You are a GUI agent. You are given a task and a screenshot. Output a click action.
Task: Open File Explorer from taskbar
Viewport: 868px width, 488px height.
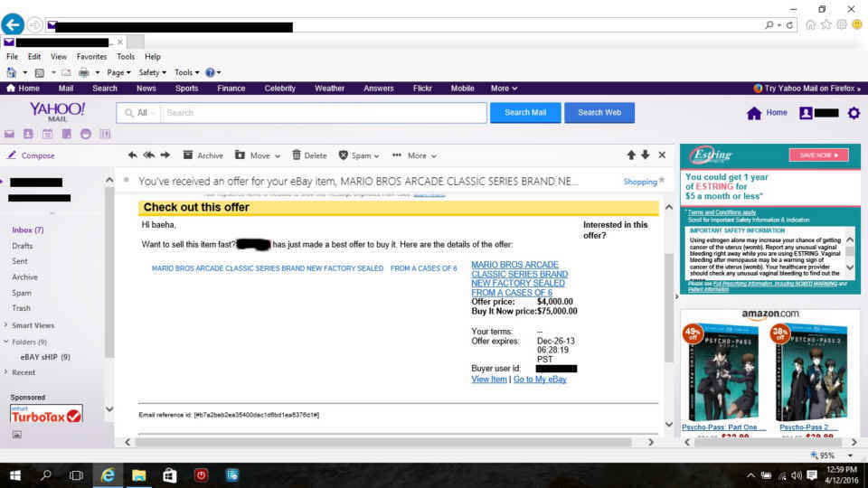(x=138, y=475)
